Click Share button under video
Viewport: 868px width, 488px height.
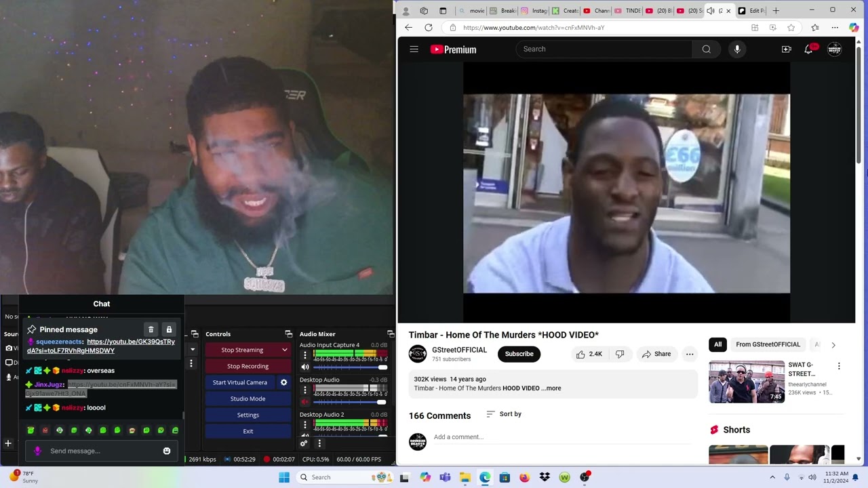pos(656,354)
